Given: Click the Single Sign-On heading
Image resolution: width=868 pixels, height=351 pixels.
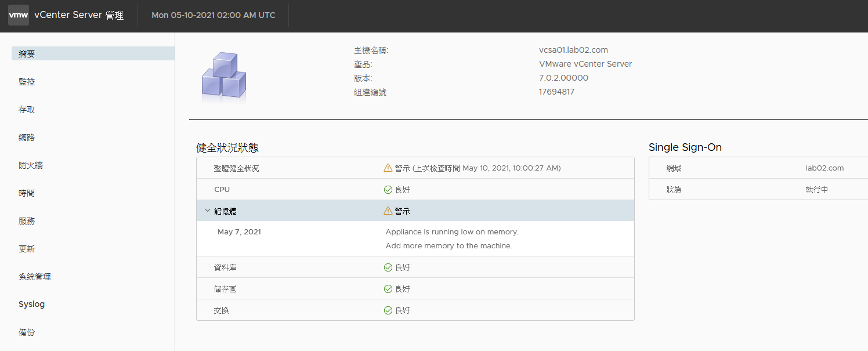Looking at the screenshot, I should pyautogui.click(x=685, y=147).
